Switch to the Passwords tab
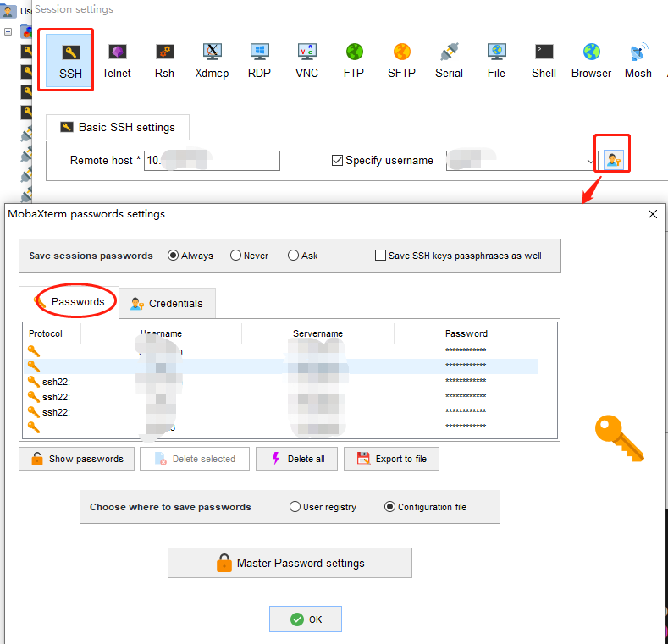668x644 pixels. (x=69, y=302)
